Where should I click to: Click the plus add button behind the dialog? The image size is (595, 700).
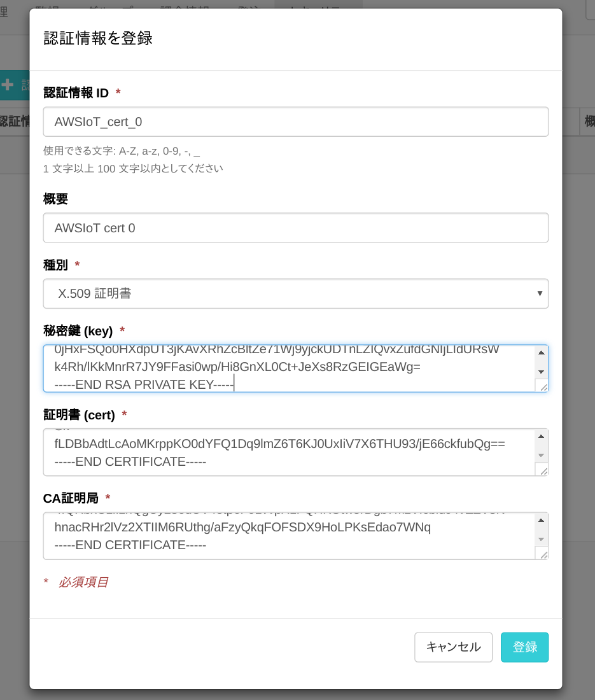click(x=14, y=85)
